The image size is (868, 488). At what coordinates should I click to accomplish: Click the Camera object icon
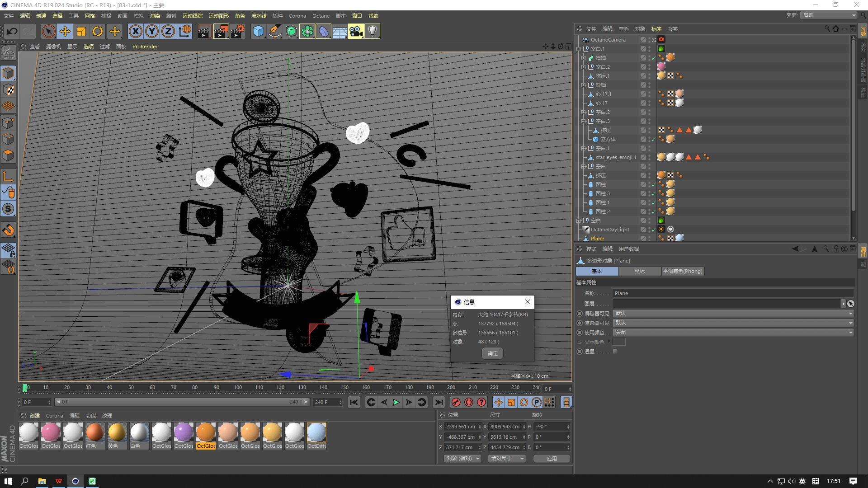tap(356, 31)
